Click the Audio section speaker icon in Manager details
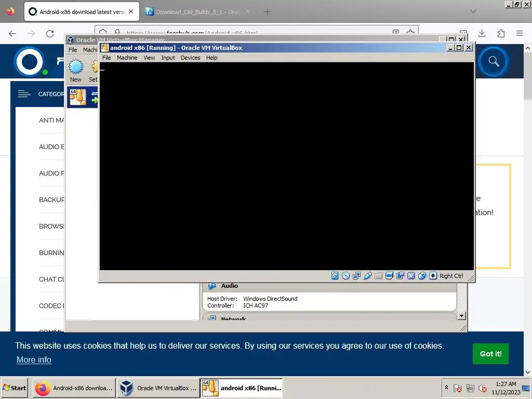 (x=212, y=286)
